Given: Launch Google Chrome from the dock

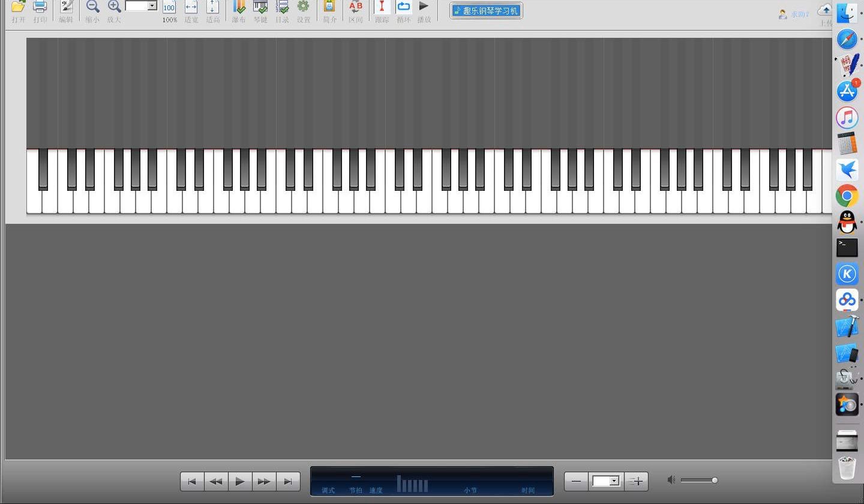Looking at the screenshot, I should tap(847, 196).
